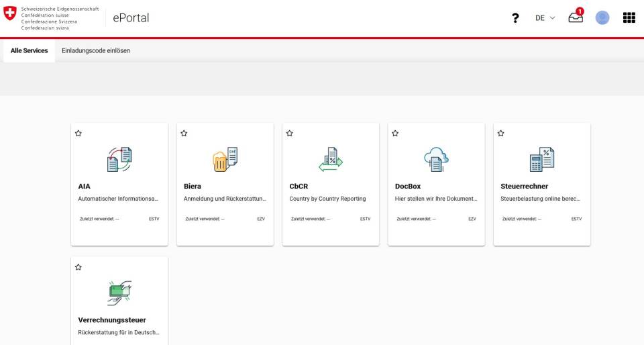Click the Verrechnungssteuer money hands icon

(119, 293)
